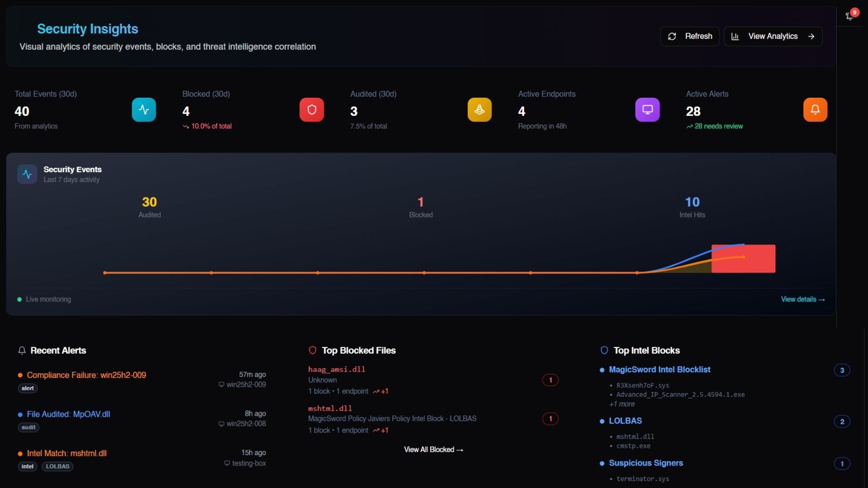Select mshtml.dll in Top Blocked Files
Screen dimensions: 868x488
(x=330, y=408)
